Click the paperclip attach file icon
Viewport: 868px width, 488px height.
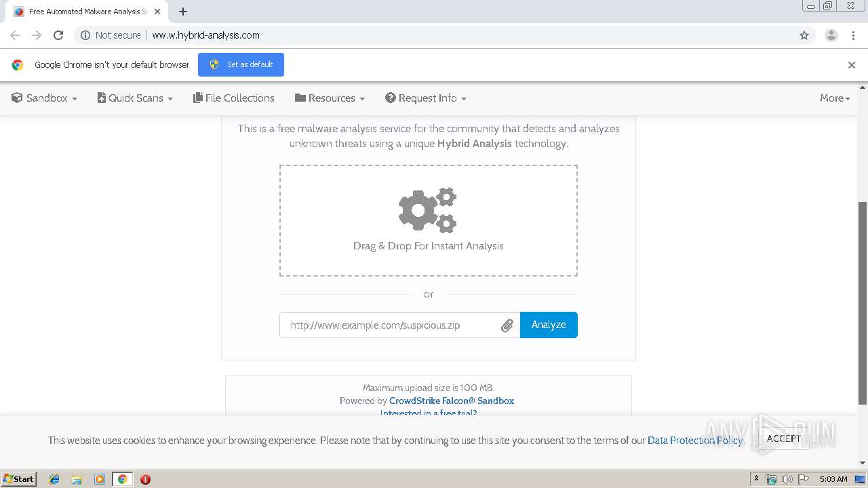[507, 325]
